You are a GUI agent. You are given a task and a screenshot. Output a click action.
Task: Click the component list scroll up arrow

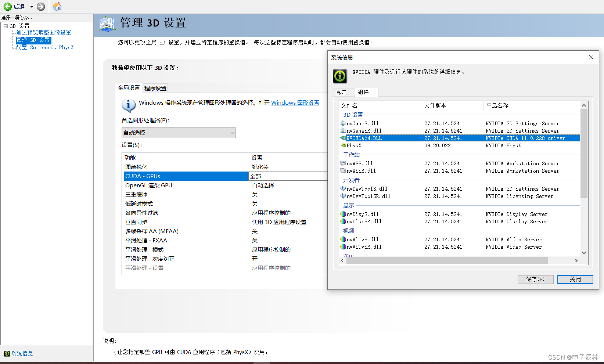pos(584,105)
